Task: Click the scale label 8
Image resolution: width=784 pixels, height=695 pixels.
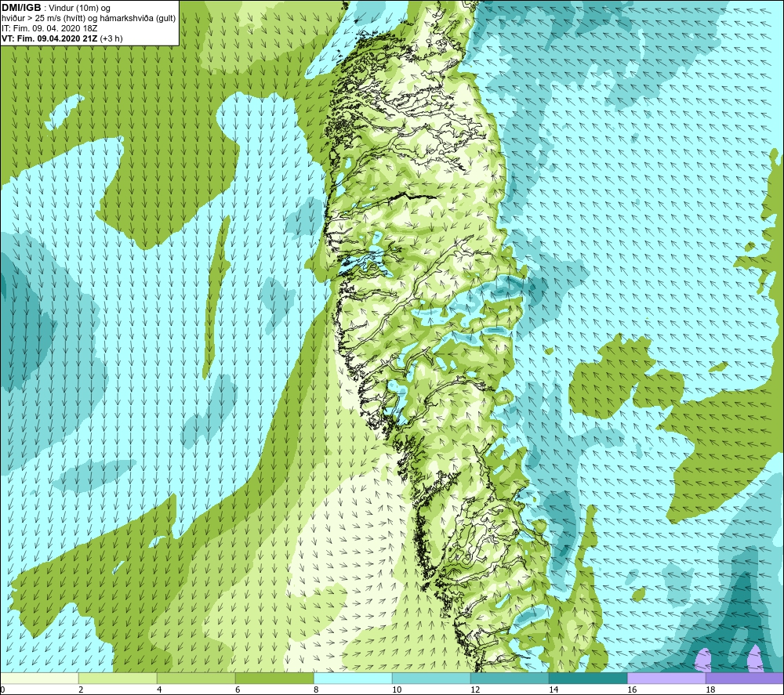Action: [x=316, y=690]
